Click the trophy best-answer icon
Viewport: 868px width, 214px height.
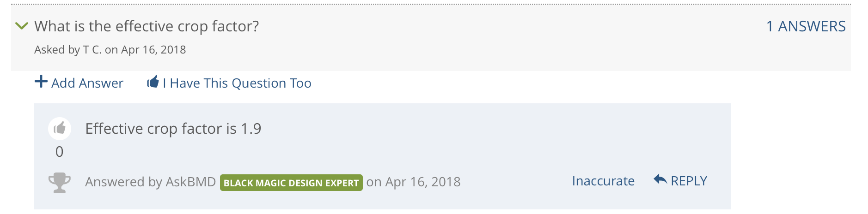[x=60, y=183]
